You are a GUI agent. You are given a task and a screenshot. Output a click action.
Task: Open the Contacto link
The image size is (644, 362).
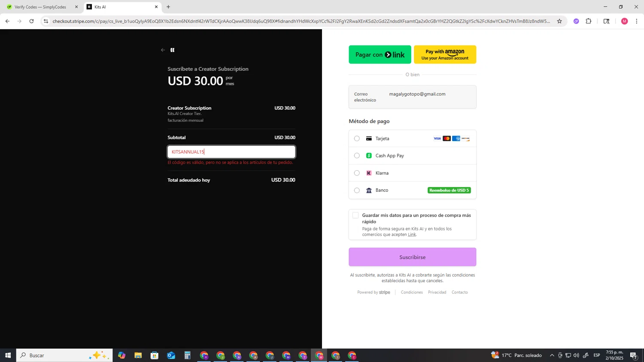(460, 293)
